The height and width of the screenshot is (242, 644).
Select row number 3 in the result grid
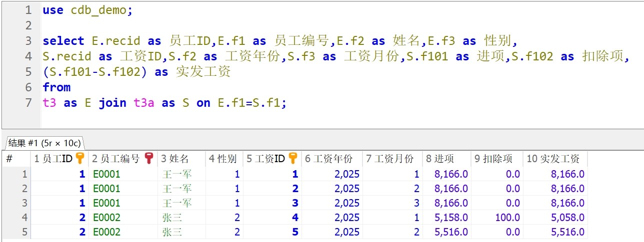pos(24,203)
